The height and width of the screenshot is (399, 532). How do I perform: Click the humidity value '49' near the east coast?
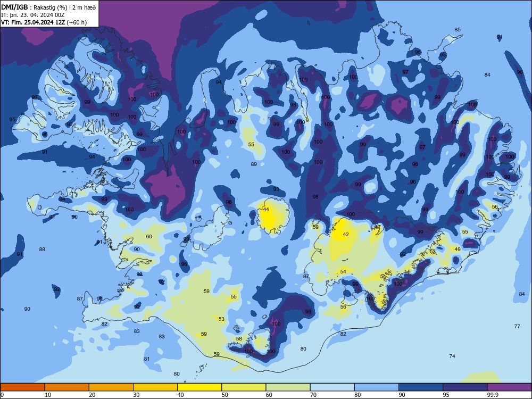click(458, 250)
